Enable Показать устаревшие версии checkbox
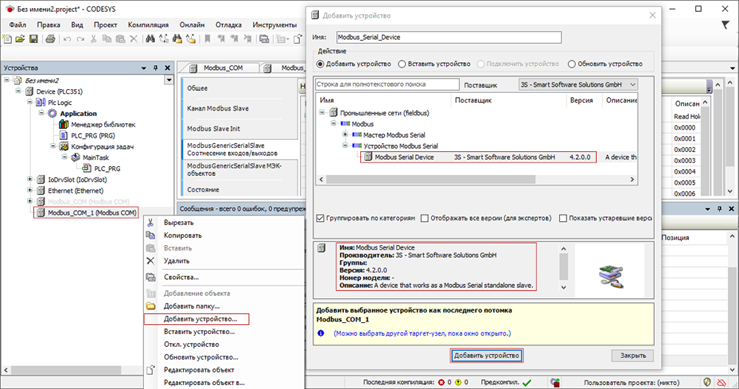This screenshot has height=389, width=739. [563, 218]
